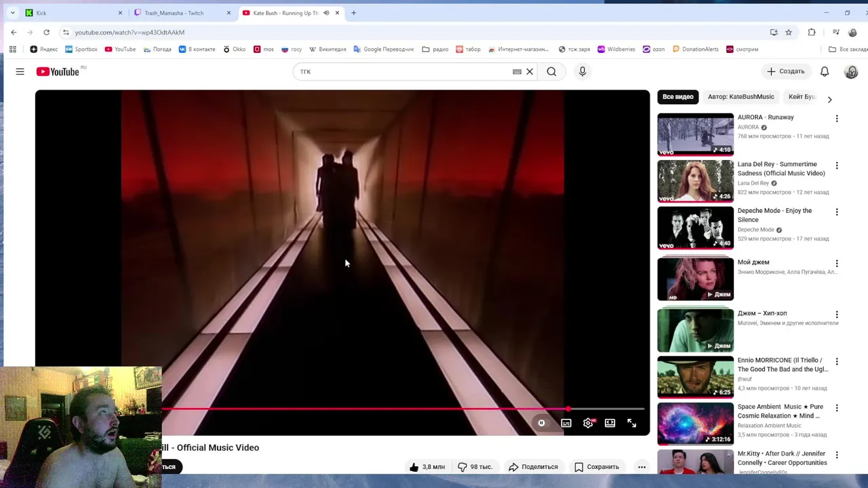
Task: Focus the YouTube search input field
Action: (x=403, y=71)
